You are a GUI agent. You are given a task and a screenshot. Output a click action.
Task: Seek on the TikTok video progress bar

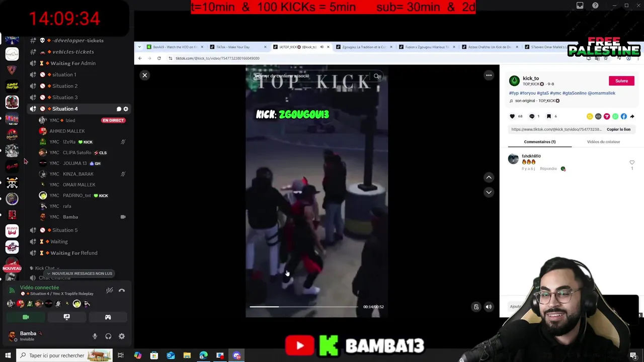coord(303,307)
